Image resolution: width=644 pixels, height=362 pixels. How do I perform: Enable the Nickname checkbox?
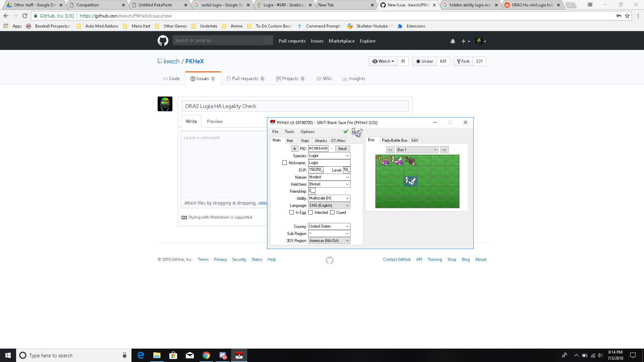285,163
